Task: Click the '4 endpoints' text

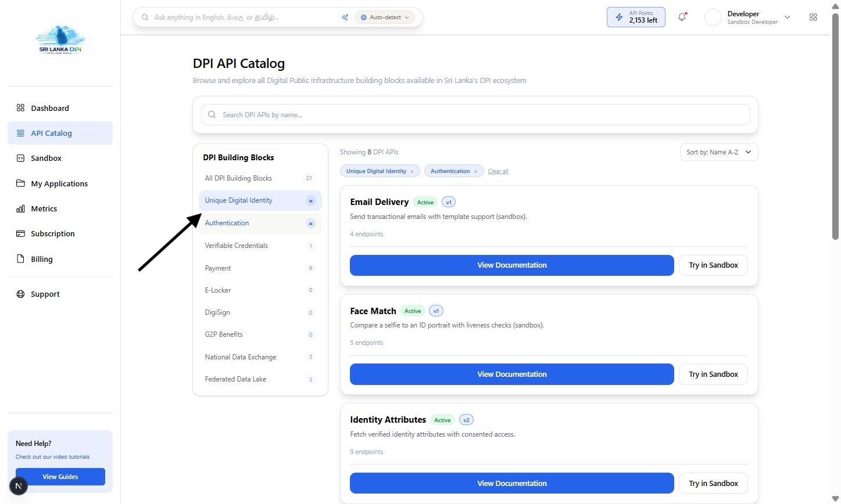Action: (x=367, y=234)
